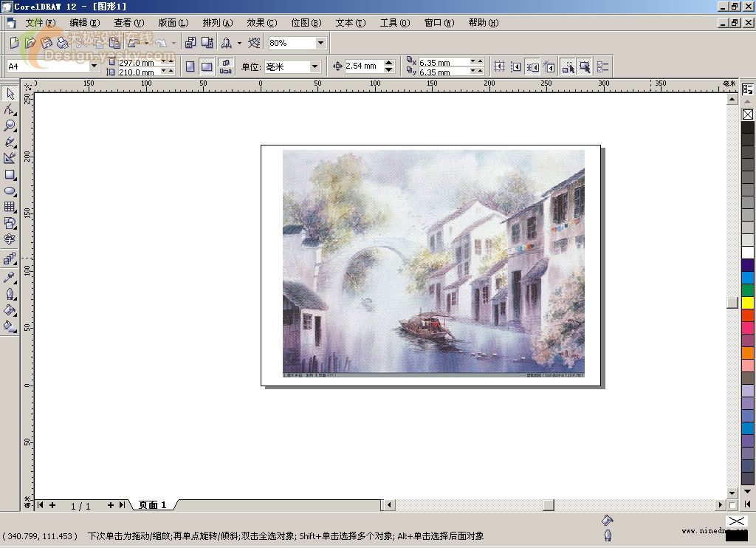Open the 文件(F) menu

(x=41, y=23)
